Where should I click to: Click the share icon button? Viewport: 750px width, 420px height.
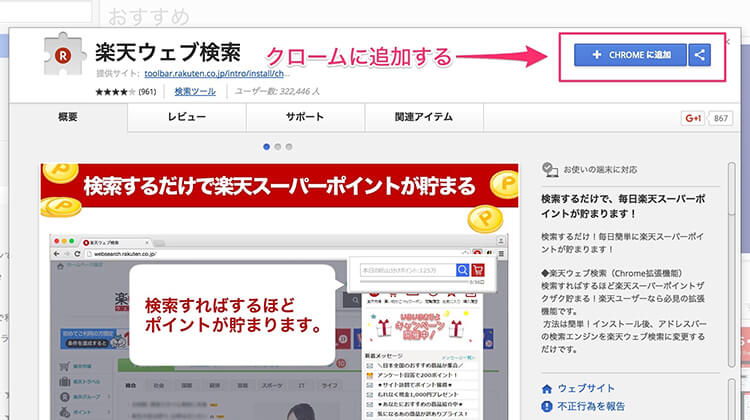699,55
